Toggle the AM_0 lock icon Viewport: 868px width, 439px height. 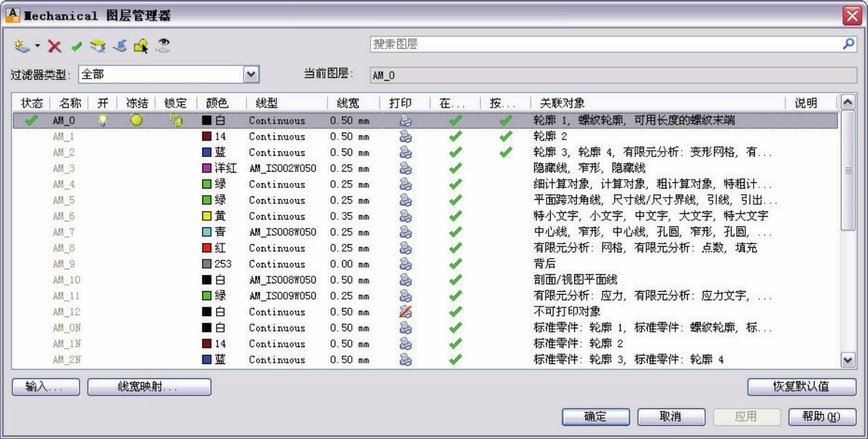pyautogui.click(x=176, y=120)
